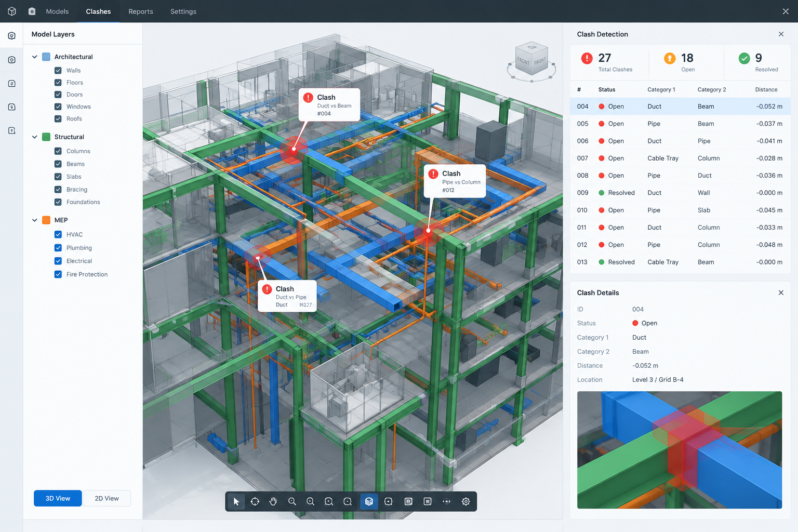The height and width of the screenshot is (532, 798).
Task: Select clash row 005 Pipe vs Beam
Action: [x=680, y=124]
